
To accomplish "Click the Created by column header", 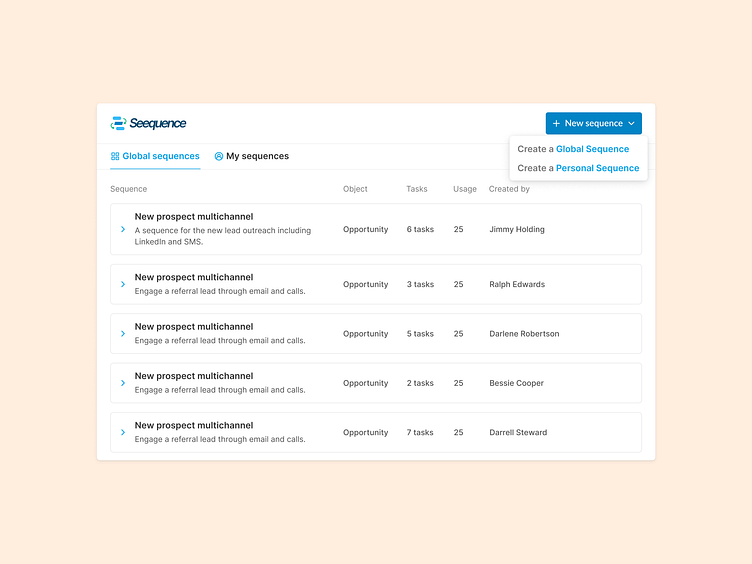I will click(x=509, y=189).
